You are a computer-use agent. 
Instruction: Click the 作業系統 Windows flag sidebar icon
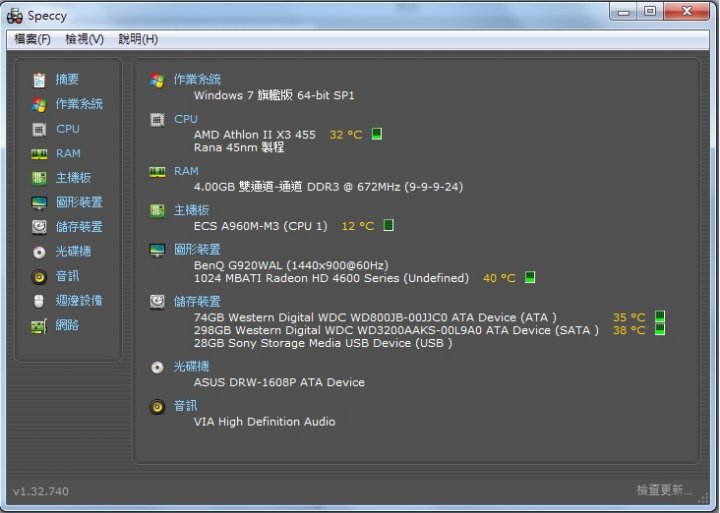pyautogui.click(x=39, y=104)
